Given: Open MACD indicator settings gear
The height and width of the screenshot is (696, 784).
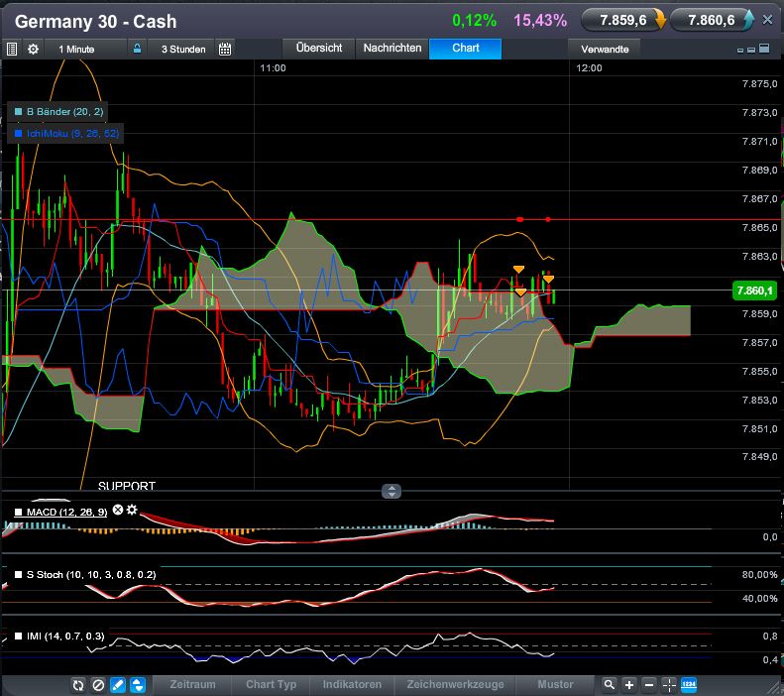Looking at the screenshot, I should tap(132, 510).
